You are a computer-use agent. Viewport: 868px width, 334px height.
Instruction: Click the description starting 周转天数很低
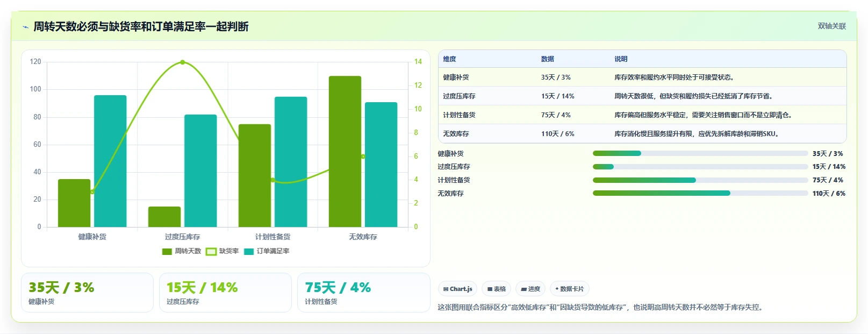(693, 96)
